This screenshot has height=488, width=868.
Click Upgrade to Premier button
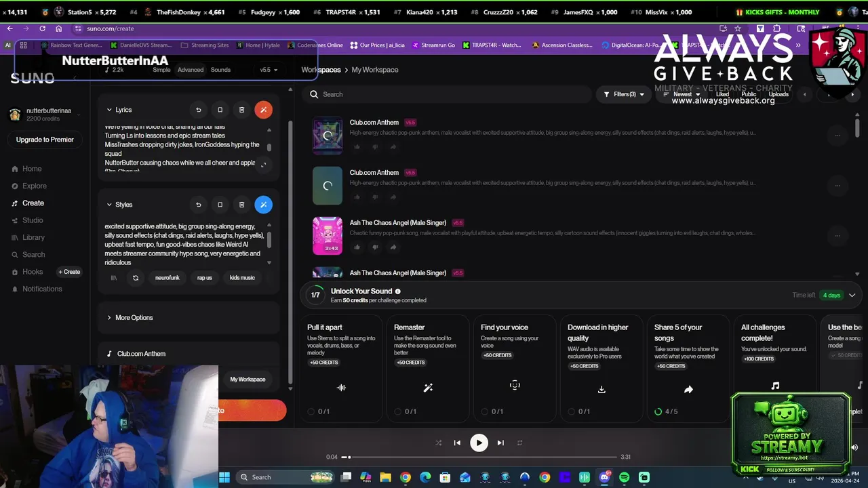pyautogui.click(x=45, y=140)
